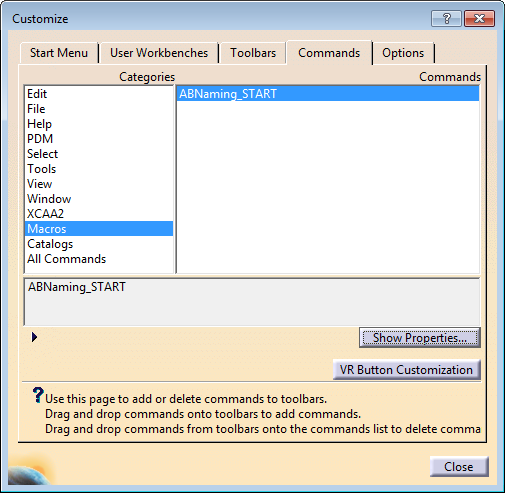505x493 pixels.
Task: Choose the Select category
Action: 99,154
